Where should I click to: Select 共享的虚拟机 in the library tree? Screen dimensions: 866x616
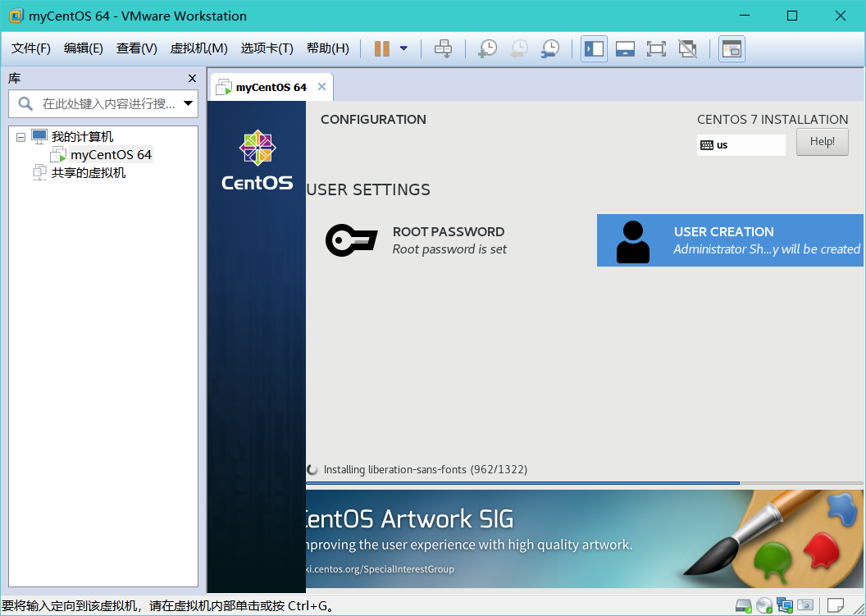pyautogui.click(x=89, y=173)
